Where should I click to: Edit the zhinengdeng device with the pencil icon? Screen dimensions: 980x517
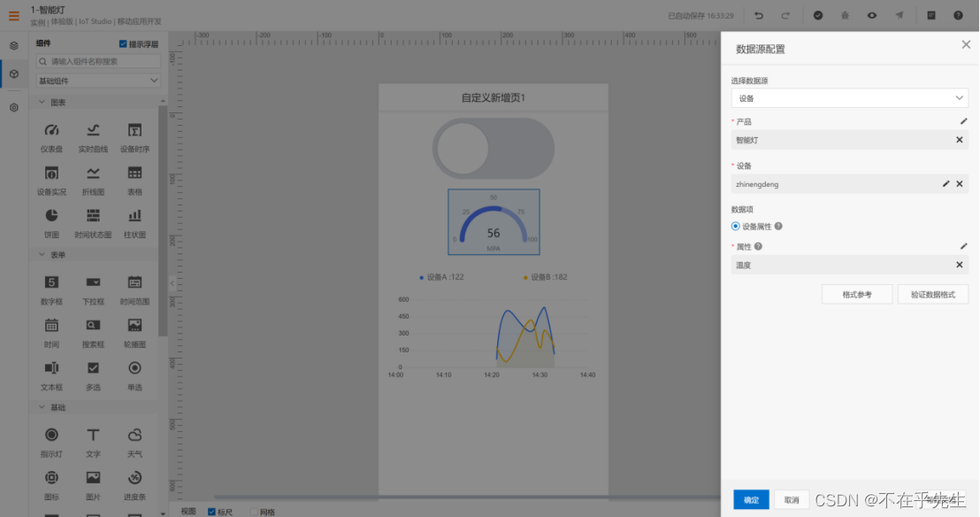tap(946, 183)
